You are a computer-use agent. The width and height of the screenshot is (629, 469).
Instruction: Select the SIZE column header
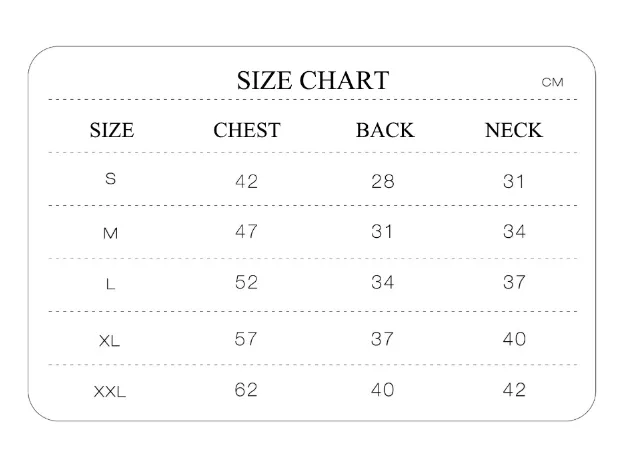click(112, 130)
